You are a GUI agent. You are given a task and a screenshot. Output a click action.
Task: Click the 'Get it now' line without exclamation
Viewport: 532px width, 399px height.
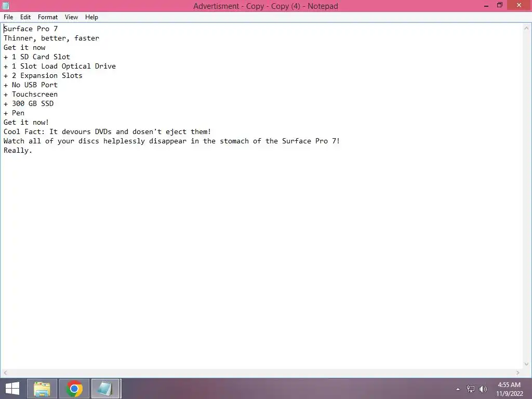point(24,47)
